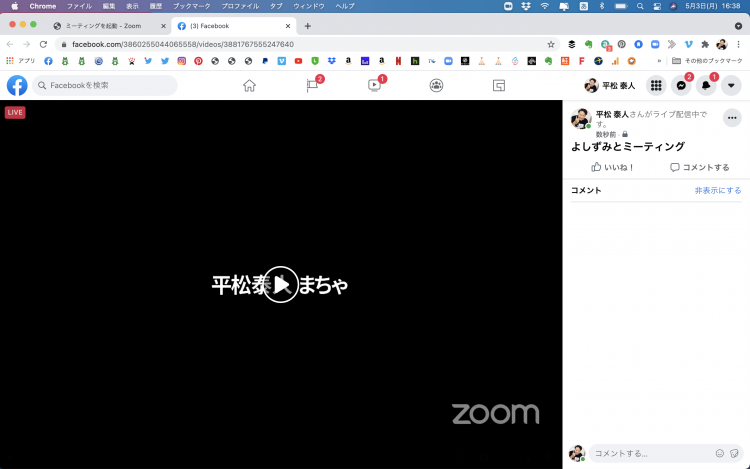Open the account dropdown arrow
The width and height of the screenshot is (750, 469).
(x=731, y=86)
